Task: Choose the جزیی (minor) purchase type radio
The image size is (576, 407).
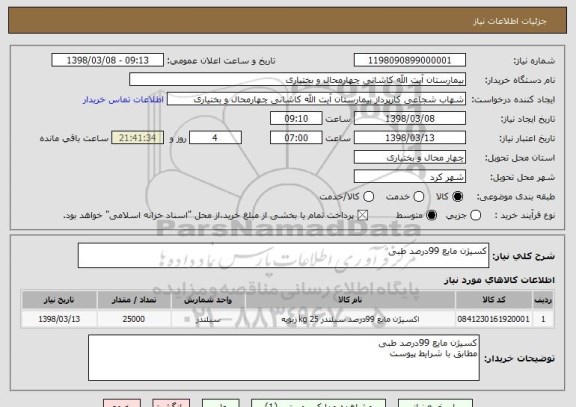Action: (x=475, y=215)
